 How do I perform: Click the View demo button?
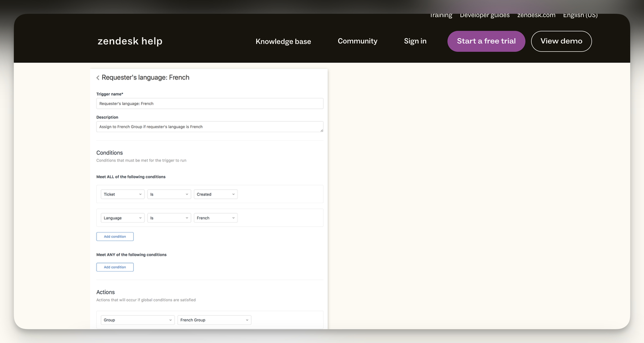point(561,41)
